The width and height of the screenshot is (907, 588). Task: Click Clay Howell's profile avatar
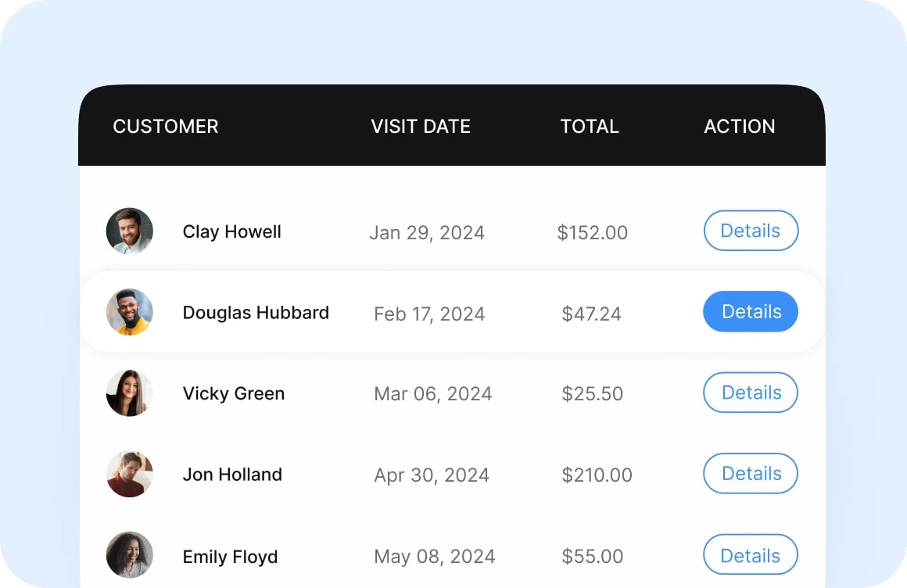pyautogui.click(x=130, y=231)
